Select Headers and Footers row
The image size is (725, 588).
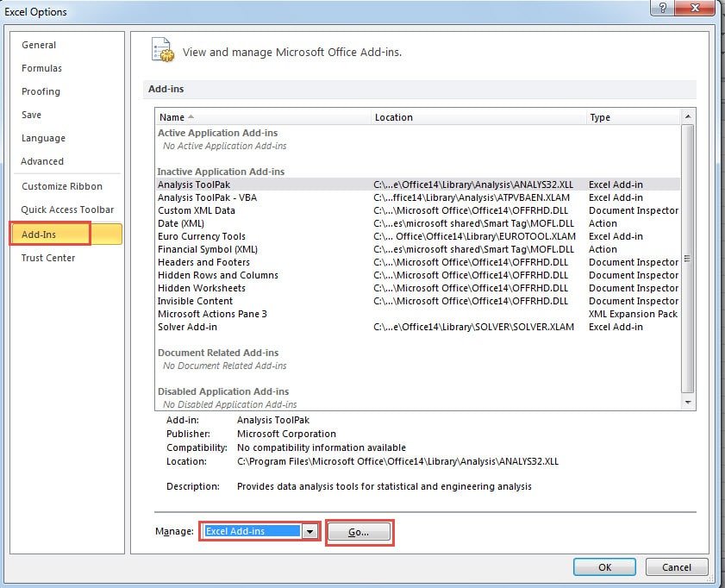418,262
